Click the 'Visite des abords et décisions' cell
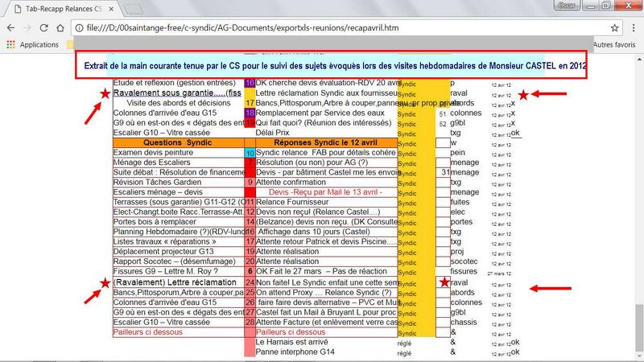Image resolution: width=644 pixels, height=362 pixels. pos(178,103)
